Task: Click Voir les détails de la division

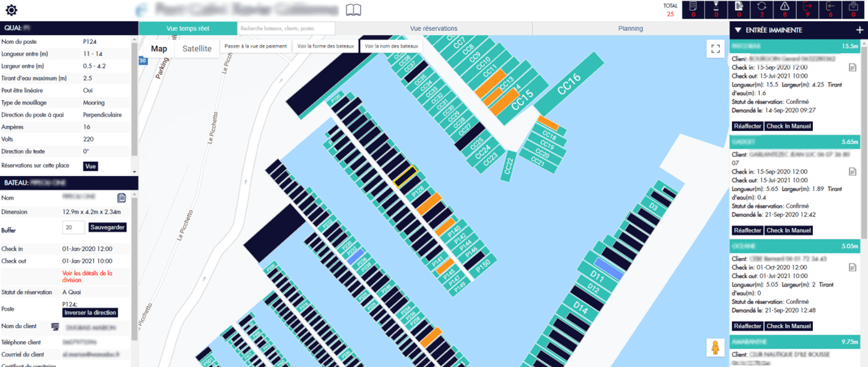Action: pyautogui.click(x=87, y=277)
